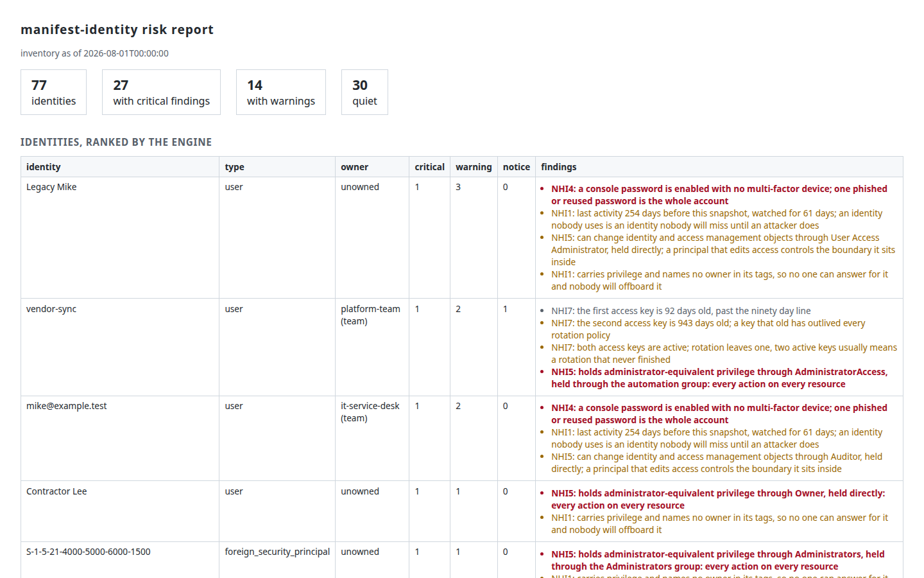The height and width of the screenshot is (578, 924).
Task: Click the 'notice' column header
Action: coord(517,167)
